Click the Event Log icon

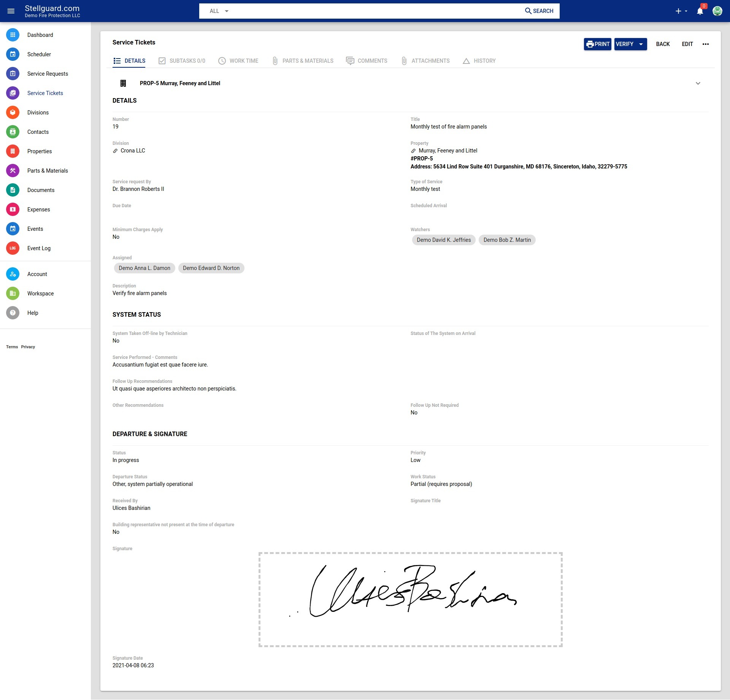click(x=13, y=248)
